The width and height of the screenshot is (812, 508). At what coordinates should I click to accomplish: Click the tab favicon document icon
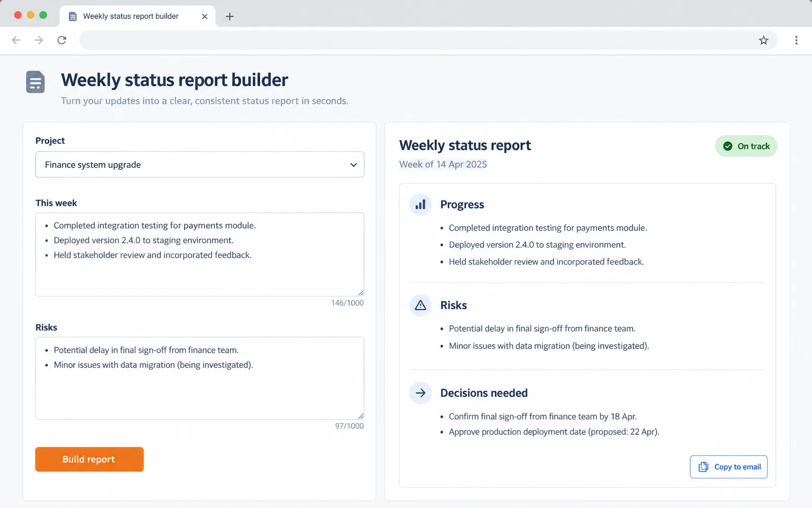(73, 16)
